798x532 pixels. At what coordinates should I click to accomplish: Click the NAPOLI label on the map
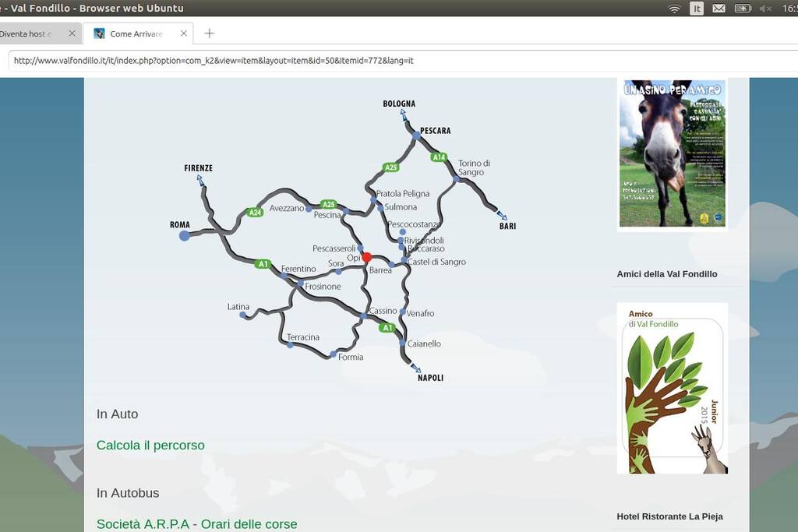point(430,378)
